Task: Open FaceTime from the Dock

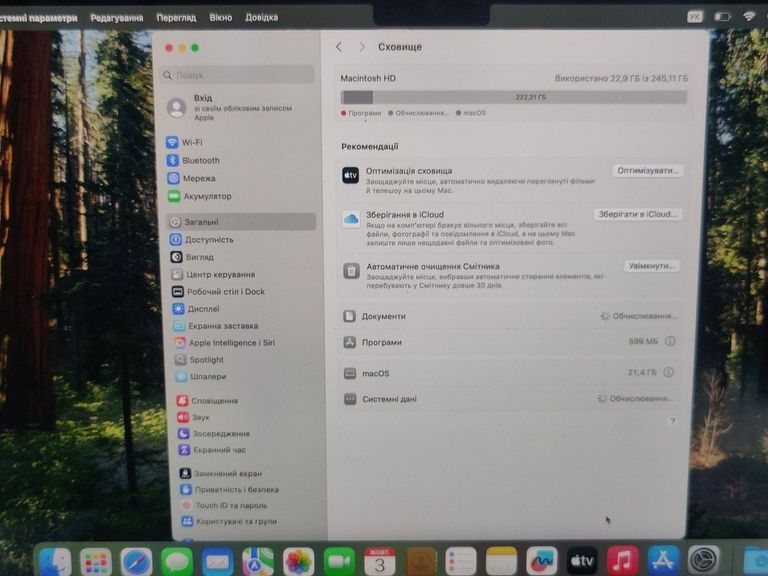Action: coord(339,562)
